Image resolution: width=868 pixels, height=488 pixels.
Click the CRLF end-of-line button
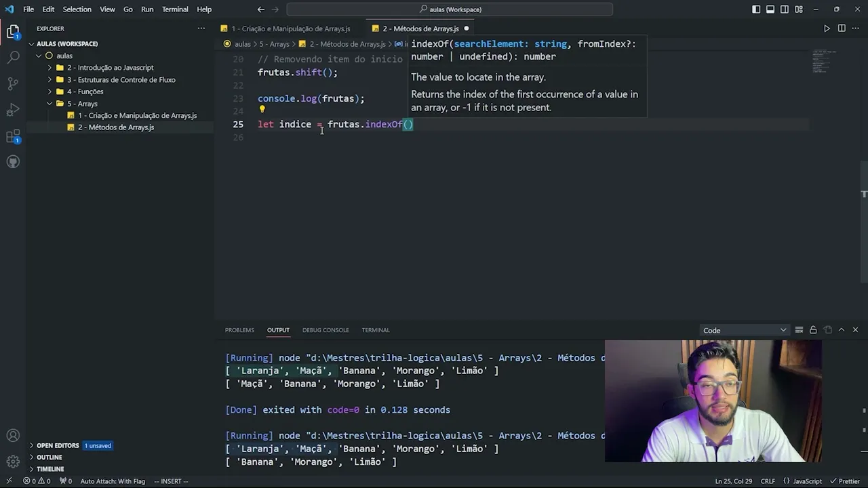point(768,481)
